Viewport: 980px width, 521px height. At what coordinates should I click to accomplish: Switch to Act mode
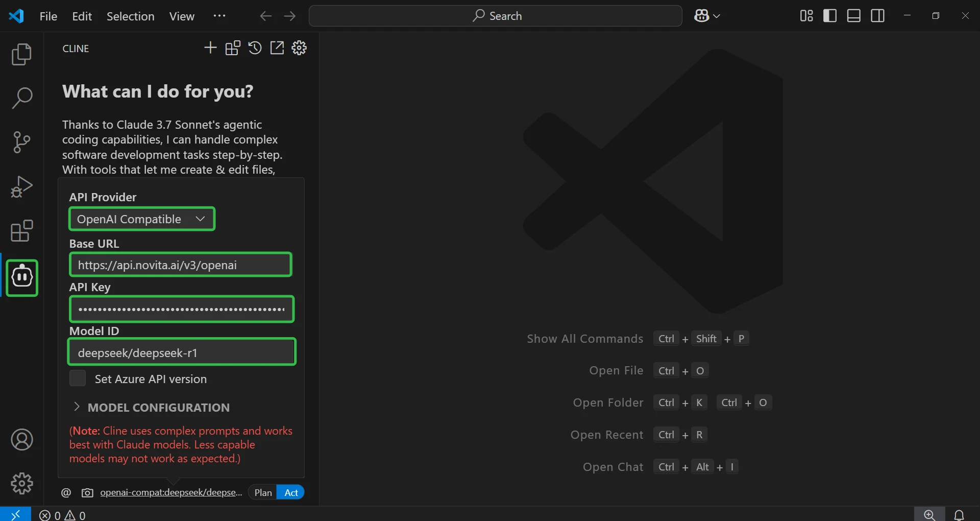coord(291,492)
